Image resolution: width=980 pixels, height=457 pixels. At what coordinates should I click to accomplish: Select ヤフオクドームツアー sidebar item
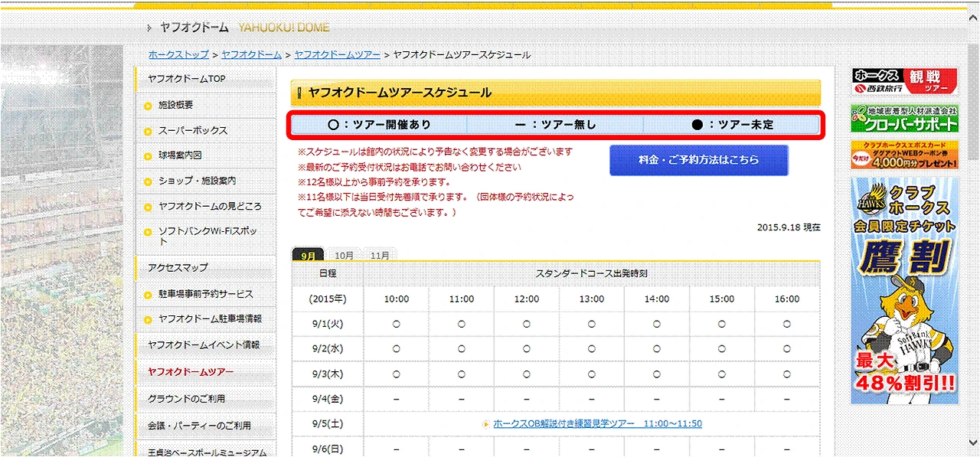coord(205,372)
